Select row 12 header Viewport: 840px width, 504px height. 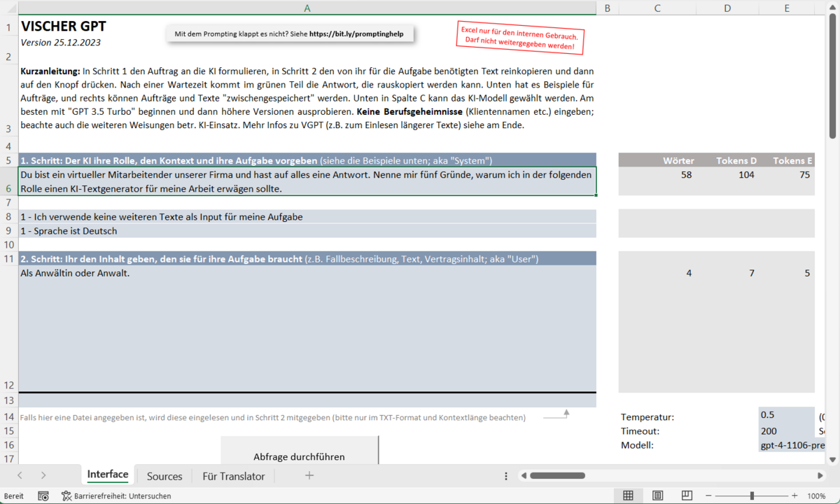tap(9, 329)
